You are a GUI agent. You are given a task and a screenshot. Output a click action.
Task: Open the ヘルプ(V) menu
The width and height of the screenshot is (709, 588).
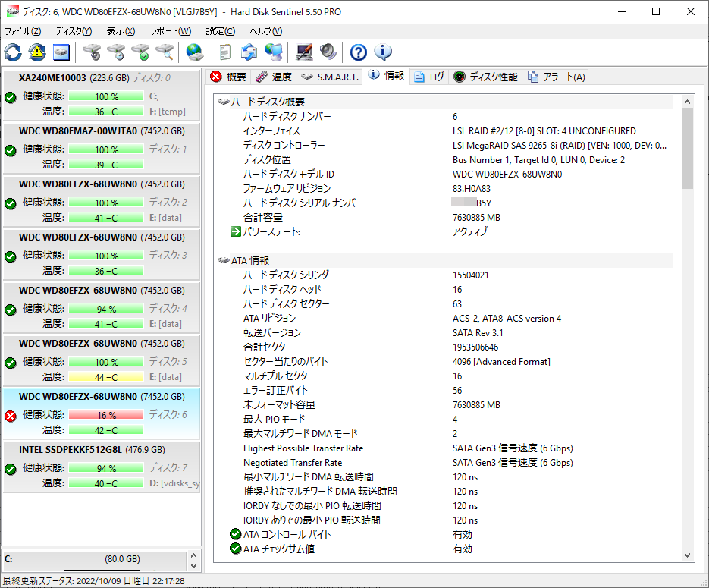coord(266,31)
